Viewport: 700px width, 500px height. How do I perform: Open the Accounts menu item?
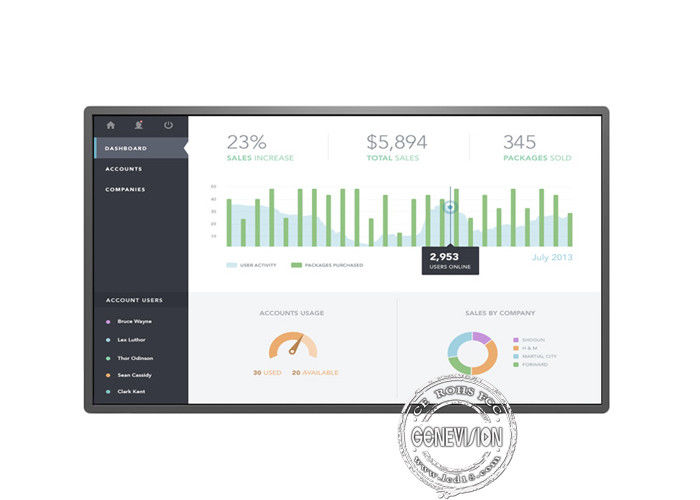[124, 169]
